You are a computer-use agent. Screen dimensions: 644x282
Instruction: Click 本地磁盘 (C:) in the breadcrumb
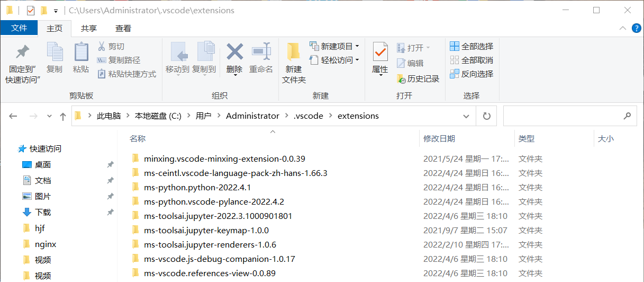(158, 116)
